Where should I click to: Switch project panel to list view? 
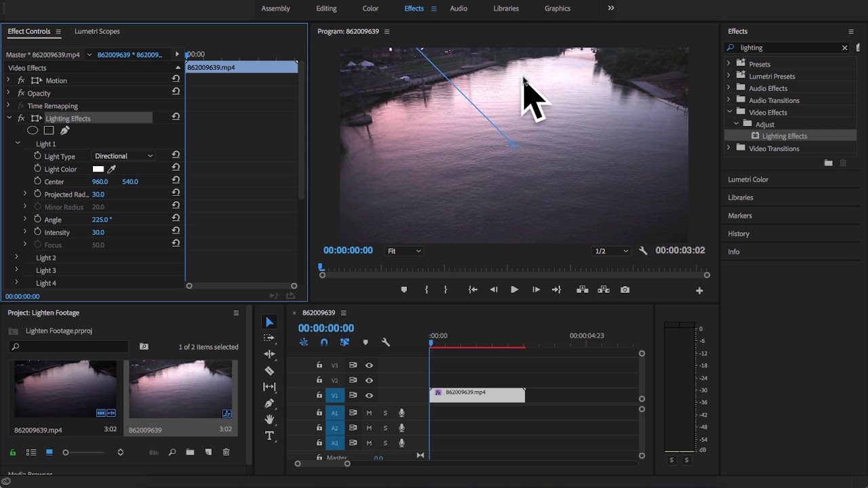(x=31, y=452)
